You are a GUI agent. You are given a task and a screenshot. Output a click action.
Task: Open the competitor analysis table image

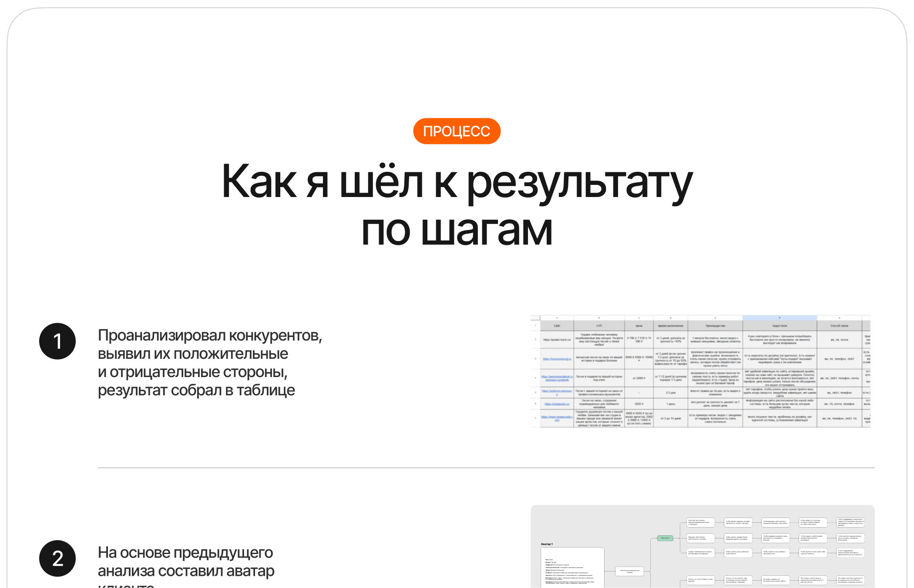[700, 371]
